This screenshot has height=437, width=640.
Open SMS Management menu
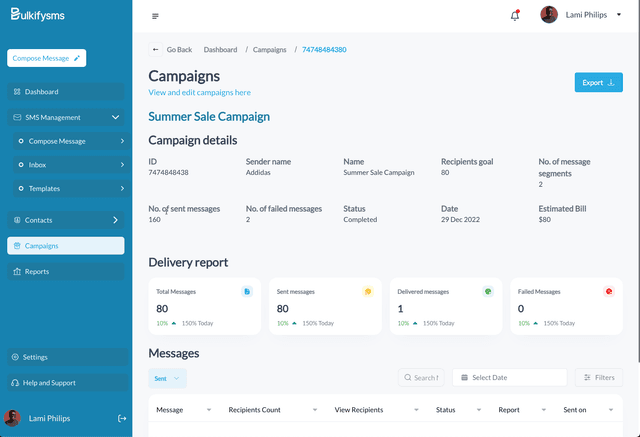point(66,118)
